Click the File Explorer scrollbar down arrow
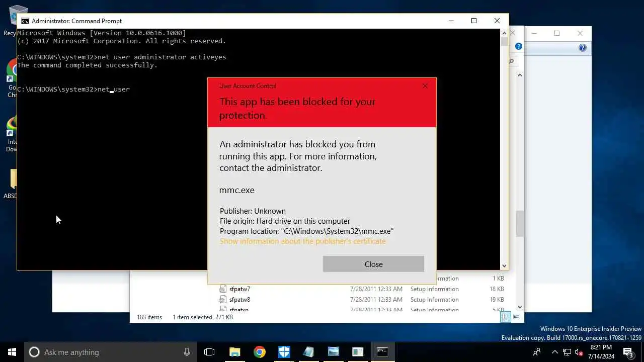Viewport: 644px width, 362px height. [520, 307]
